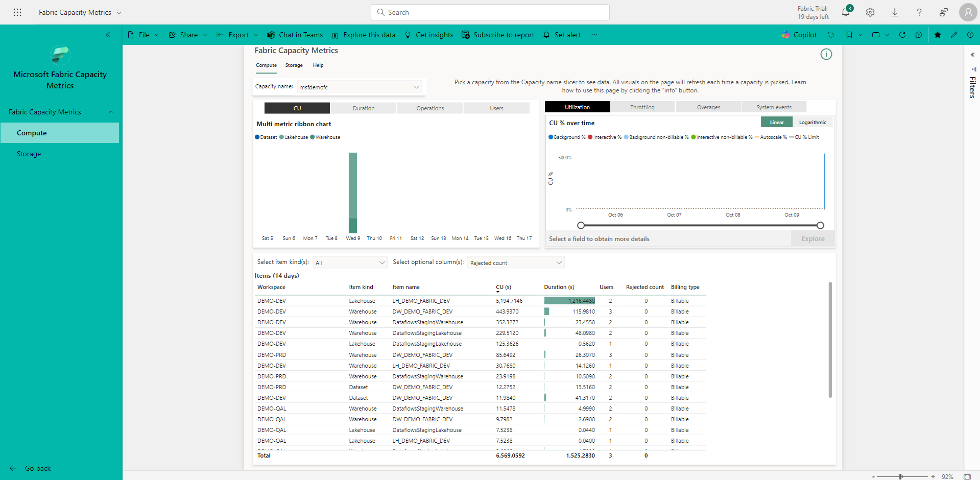Switch to the Help report tab

click(x=318, y=65)
